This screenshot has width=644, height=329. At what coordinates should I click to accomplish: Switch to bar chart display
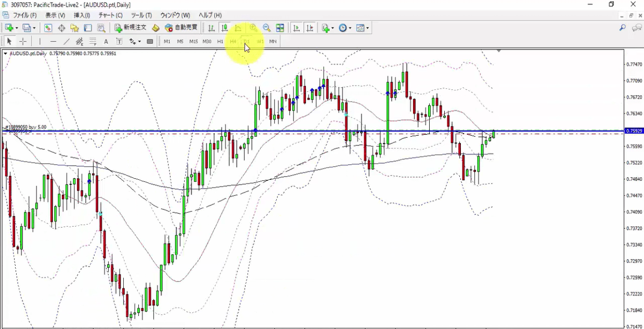[x=211, y=28]
